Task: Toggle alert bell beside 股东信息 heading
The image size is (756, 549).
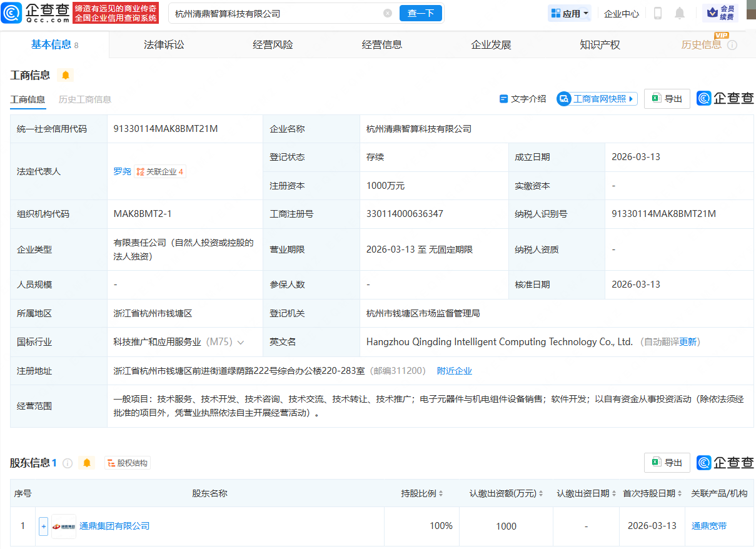Action: tap(87, 463)
